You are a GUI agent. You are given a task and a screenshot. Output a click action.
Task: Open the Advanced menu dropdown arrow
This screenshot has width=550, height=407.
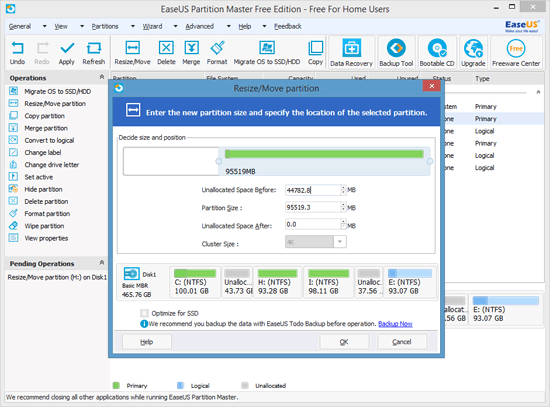[229, 26]
